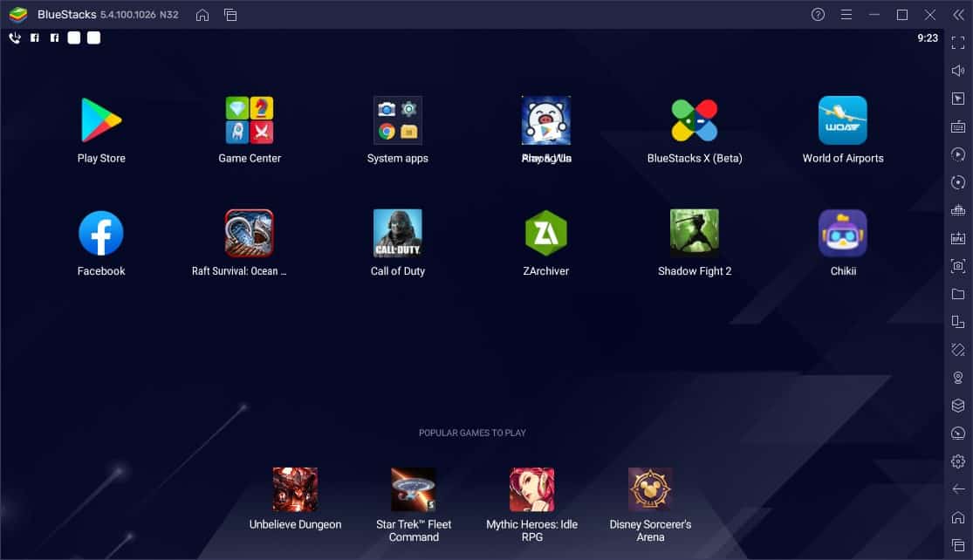Open the Chikii app
Screen dimensions: 973x560
[x=843, y=233]
